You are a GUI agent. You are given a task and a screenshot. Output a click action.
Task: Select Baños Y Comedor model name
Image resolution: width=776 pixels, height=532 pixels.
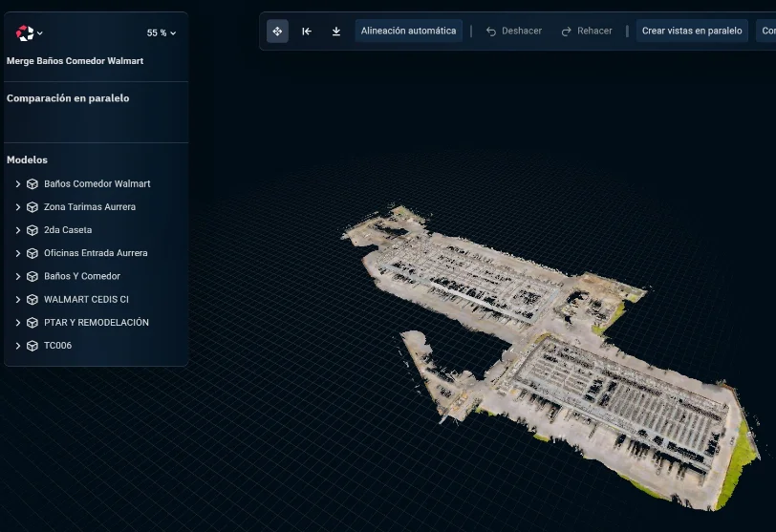82,276
